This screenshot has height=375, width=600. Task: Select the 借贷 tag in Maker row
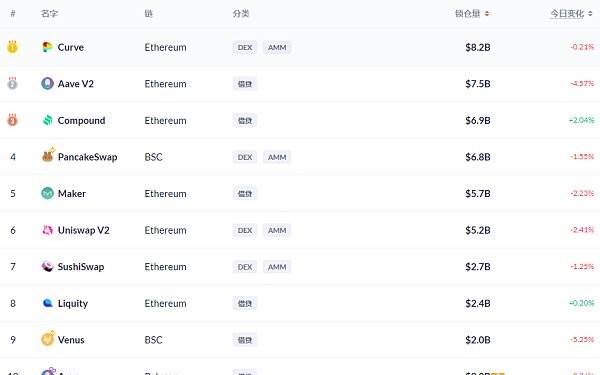click(245, 194)
